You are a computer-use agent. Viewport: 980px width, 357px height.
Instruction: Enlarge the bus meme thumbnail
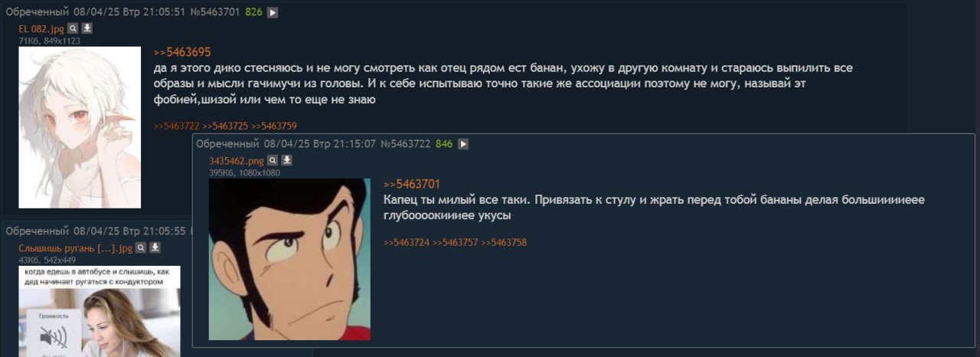[100, 311]
